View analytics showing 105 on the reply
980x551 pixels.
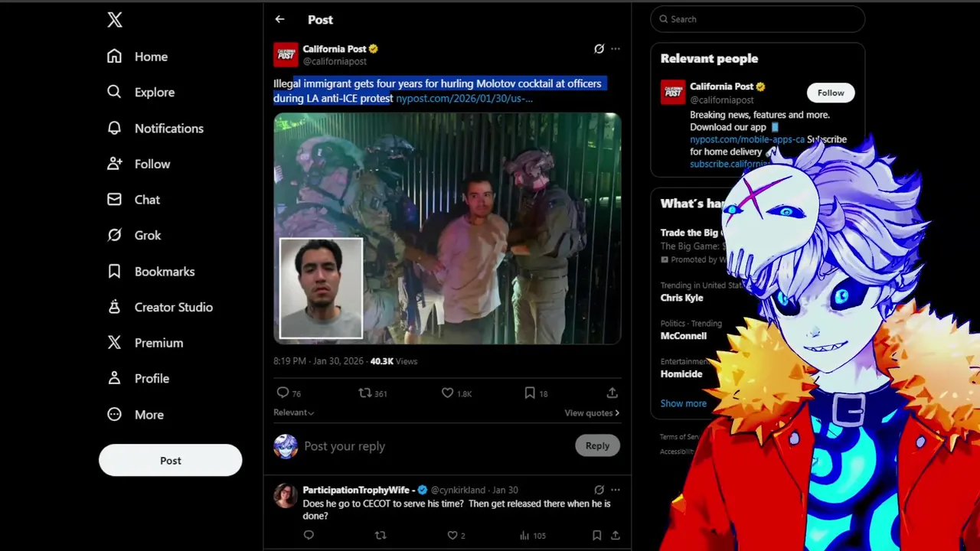(x=532, y=536)
